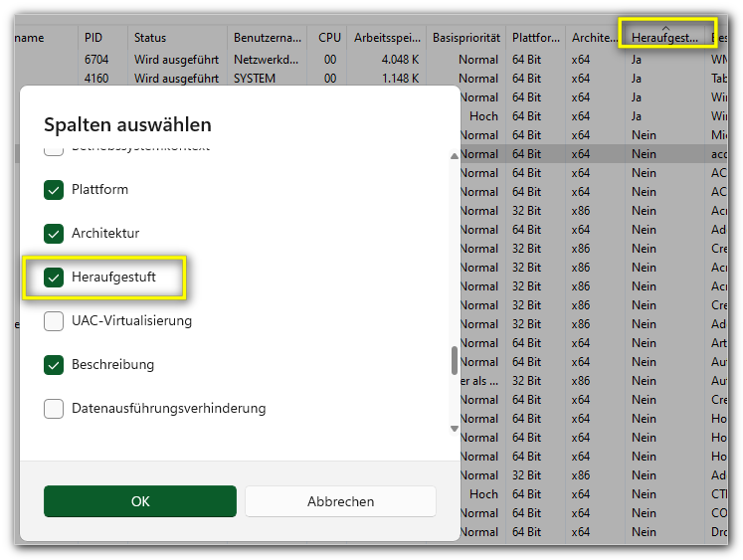
Task: Click the dialog scrollbar down arrow
Action: (454, 429)
